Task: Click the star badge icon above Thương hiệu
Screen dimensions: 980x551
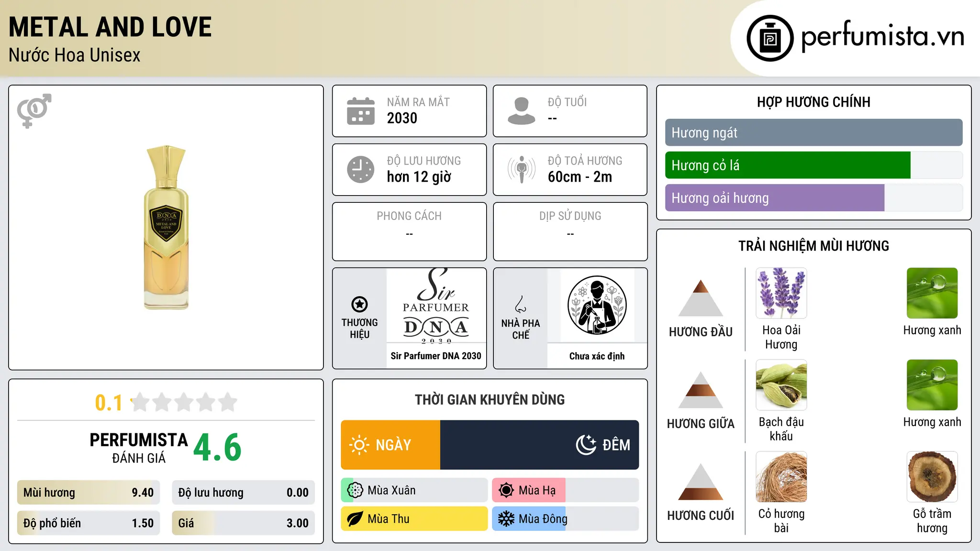Action: [359, 304]
